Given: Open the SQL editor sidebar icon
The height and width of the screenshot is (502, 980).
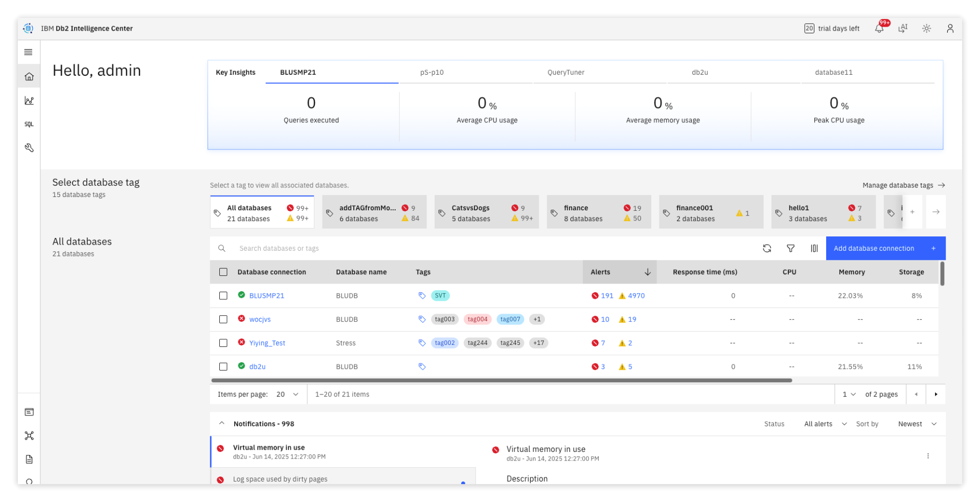Looking at the screenshot, I should pos(29,124).
